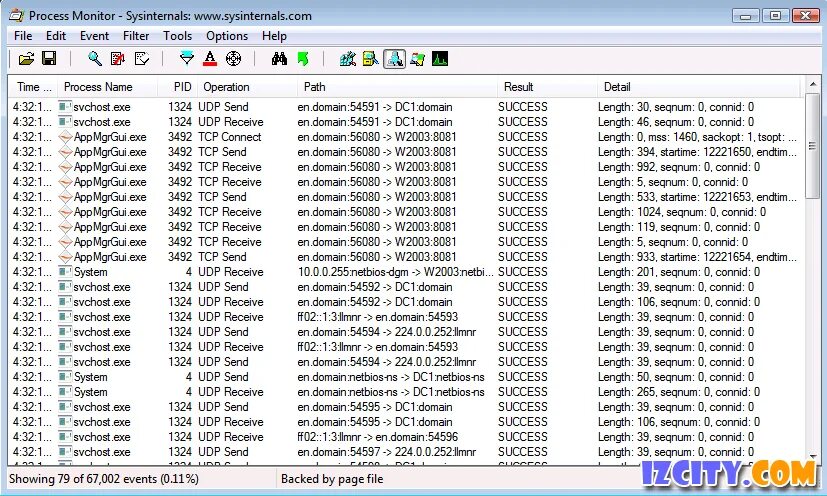Click the Operation column header
827x496 pixels.
(247, 87)
